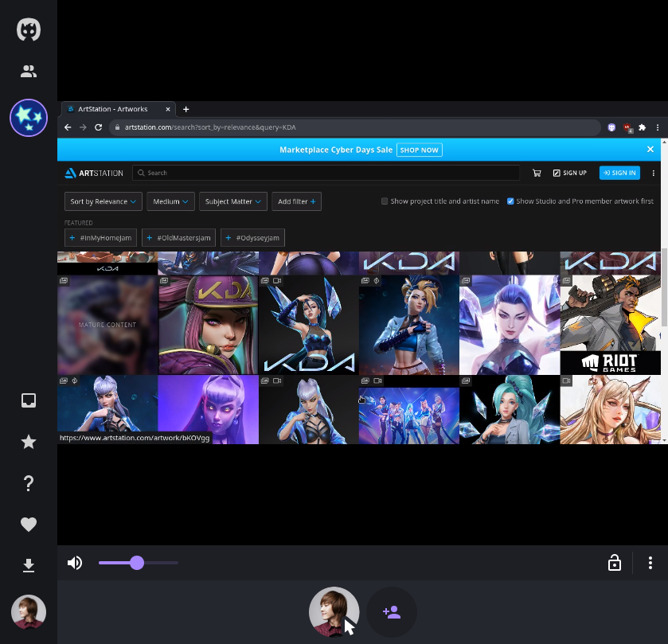Viewport: 668px width, 644px height.
Task: Add the #OdysseyJam featured tag
Action: point(252,238)
